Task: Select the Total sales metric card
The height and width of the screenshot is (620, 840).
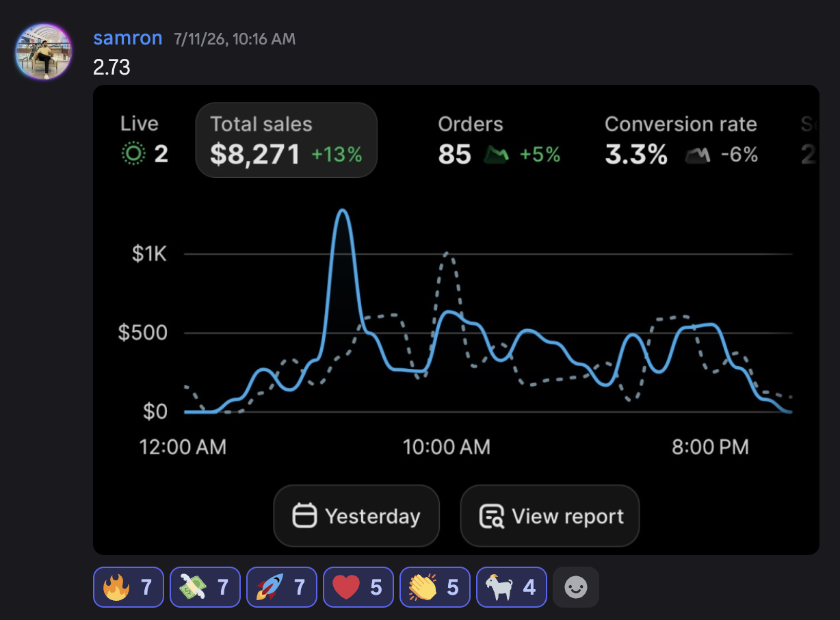Action: pos(287,140)
